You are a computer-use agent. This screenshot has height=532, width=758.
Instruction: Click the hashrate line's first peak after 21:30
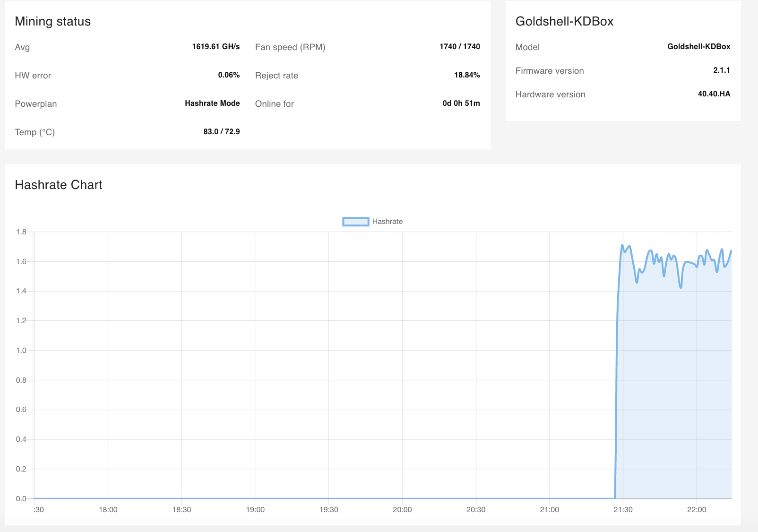point(629,246)
